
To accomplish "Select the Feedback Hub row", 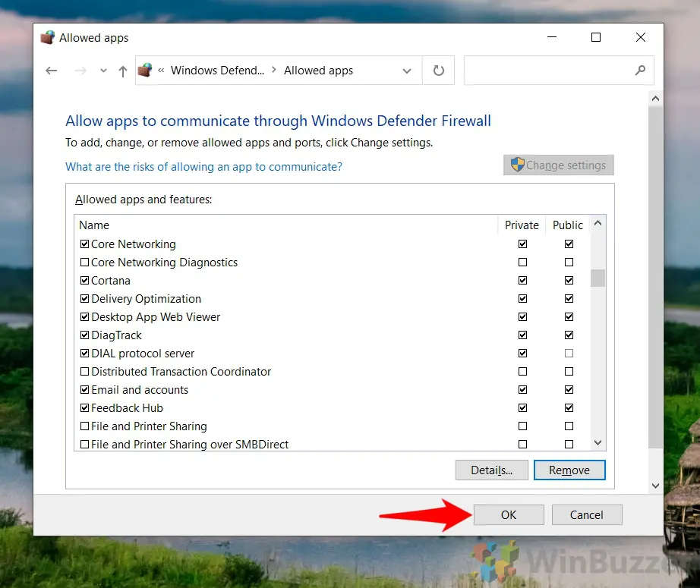I will [x=332, y=407].
